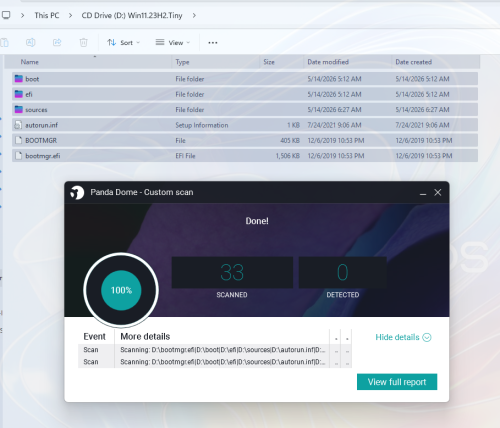Expand the chevron after This PC breadcrumb
The width and height of the screenshot is (500, 428).
(70, 15)
